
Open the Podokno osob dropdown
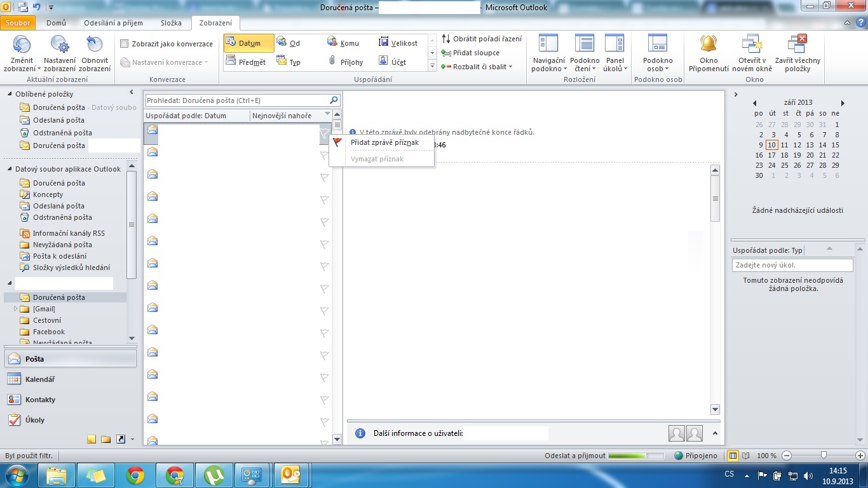click(x=658, y=53)
